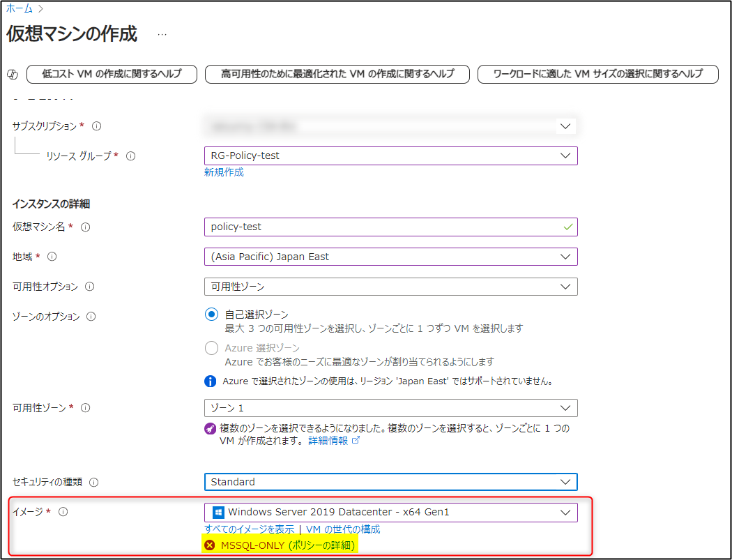Open MSSQL-ONLY (ポリシーの詳細) policy link
The image size is (732, 560).
[x=287, y=545]
